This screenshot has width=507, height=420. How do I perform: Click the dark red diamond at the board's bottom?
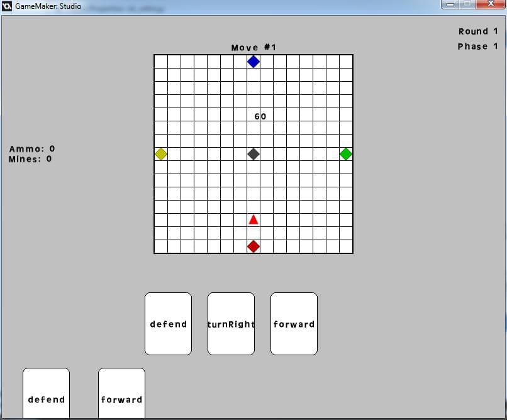click(x=253, y=246)
